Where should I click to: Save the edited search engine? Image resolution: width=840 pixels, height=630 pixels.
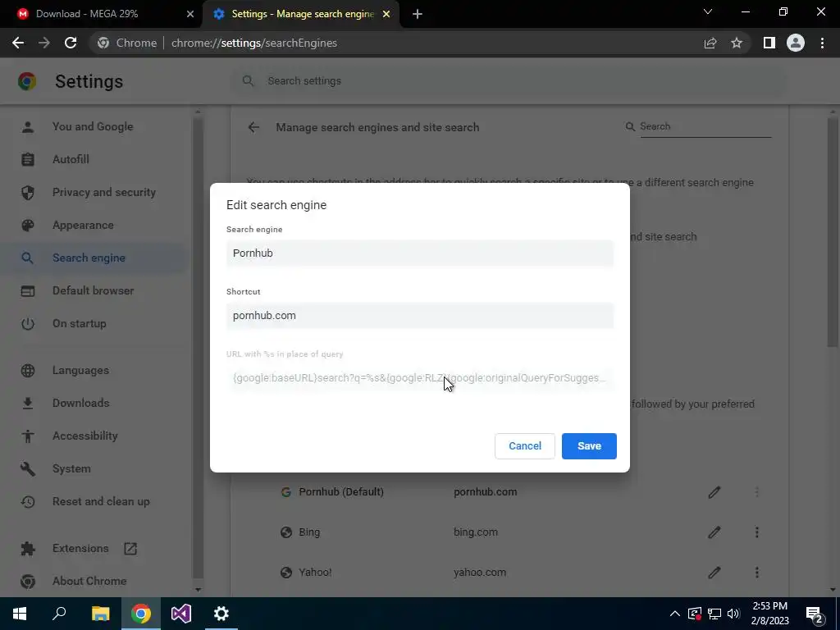click(589, 445)
